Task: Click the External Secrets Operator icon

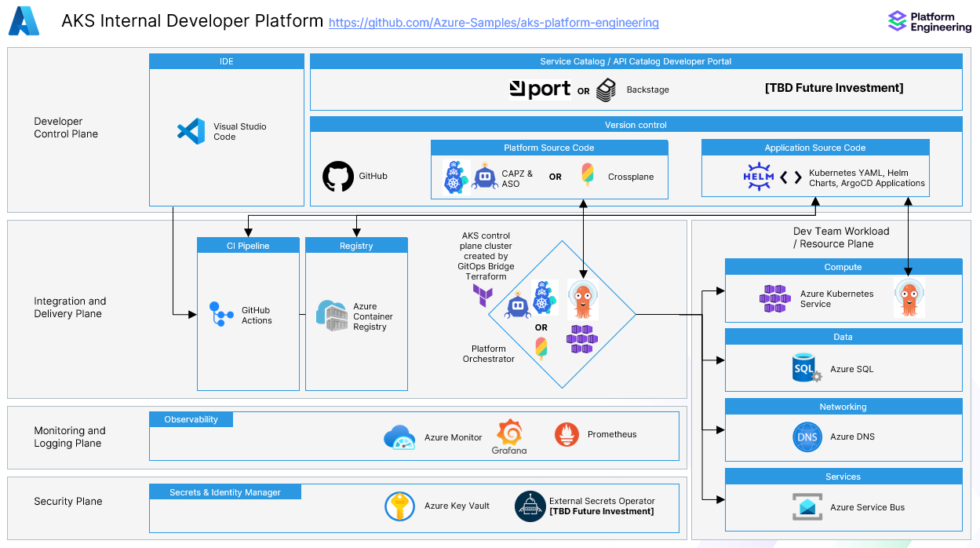Action: [x=530, y=506]
